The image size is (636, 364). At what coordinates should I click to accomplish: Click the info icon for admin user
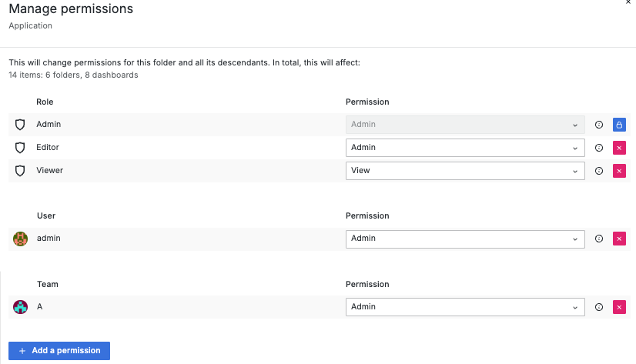[x=599, y=239]
